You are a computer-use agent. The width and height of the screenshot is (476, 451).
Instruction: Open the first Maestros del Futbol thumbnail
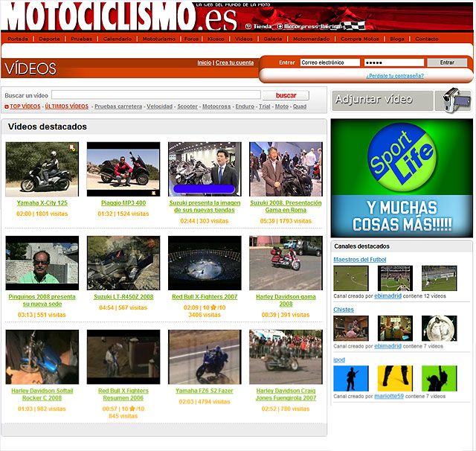point(351,278)
